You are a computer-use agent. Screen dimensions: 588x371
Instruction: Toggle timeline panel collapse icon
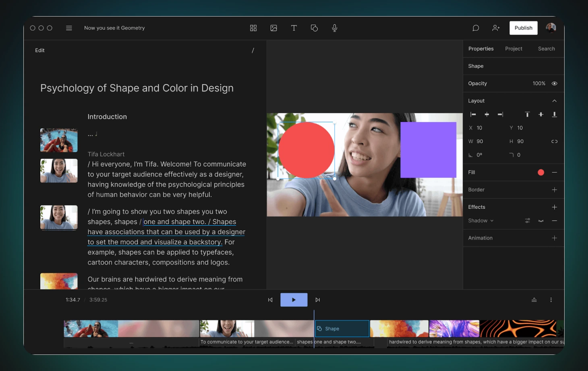tap(534, 300)
